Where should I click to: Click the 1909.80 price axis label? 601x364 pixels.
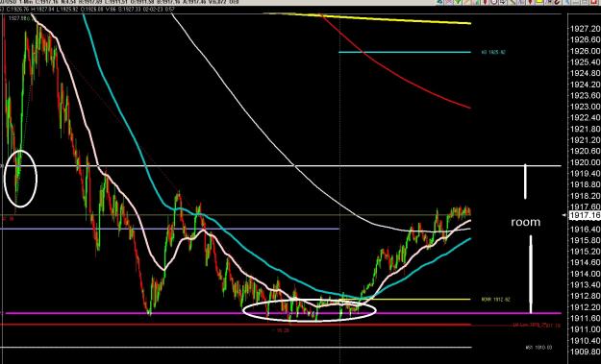tap(585, 352)
